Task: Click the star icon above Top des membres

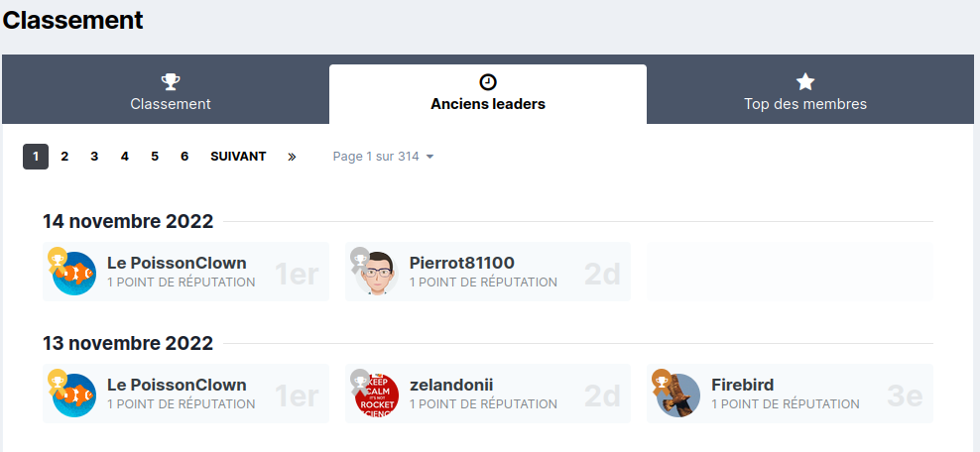Action: pos(805,82)
